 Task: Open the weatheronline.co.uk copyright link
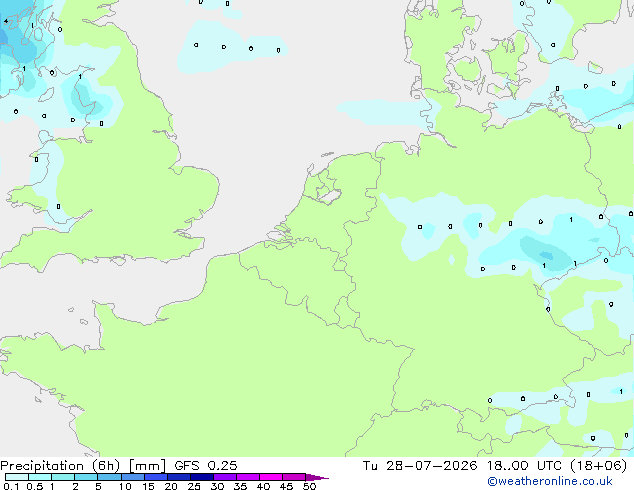click(x=550, y=481)
